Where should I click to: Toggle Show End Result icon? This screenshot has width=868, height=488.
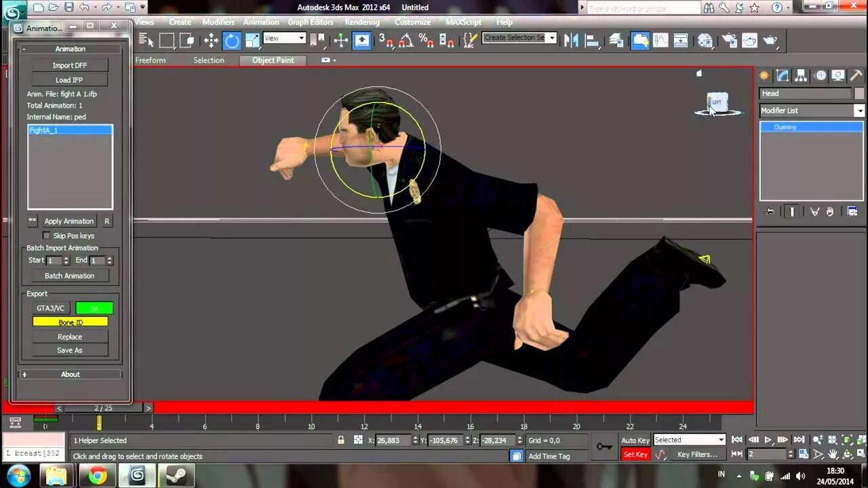791,211
